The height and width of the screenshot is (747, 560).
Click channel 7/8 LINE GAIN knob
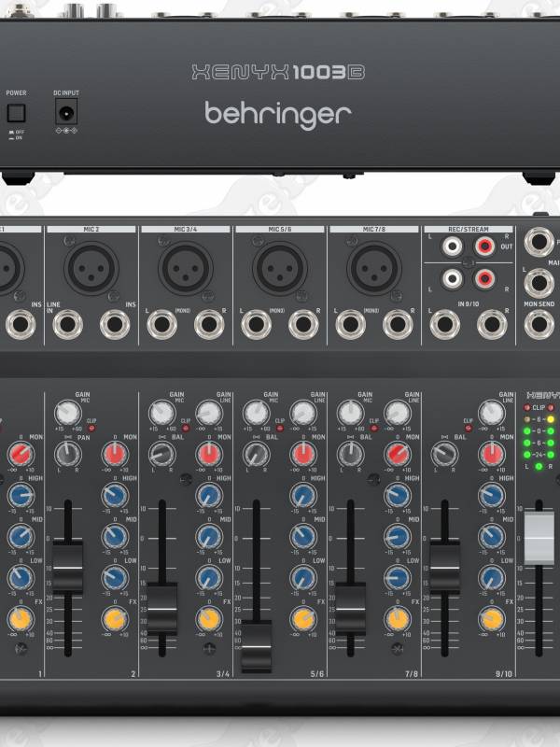click(x=398, y=413)
